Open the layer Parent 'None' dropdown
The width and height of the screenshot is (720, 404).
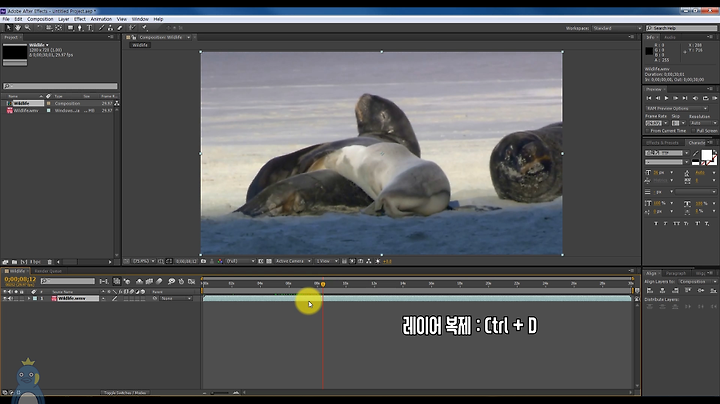(x=176, y=298)
